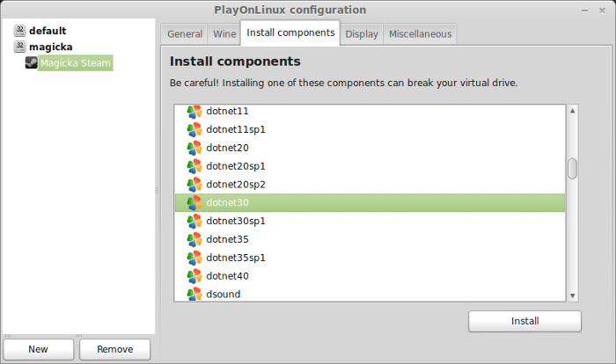The image size is (616, 364).
Task: Click the dotnet20sp1 component icon
Action: coord(194,166)
